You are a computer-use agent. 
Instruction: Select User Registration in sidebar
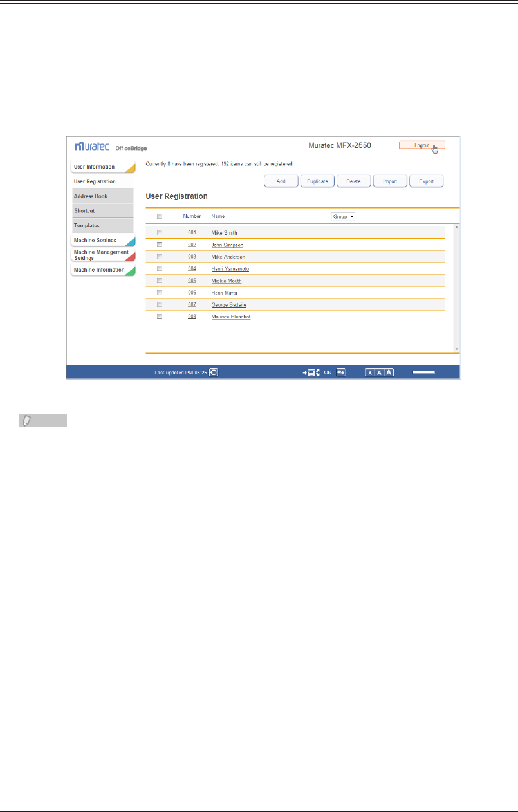point(103,181)
